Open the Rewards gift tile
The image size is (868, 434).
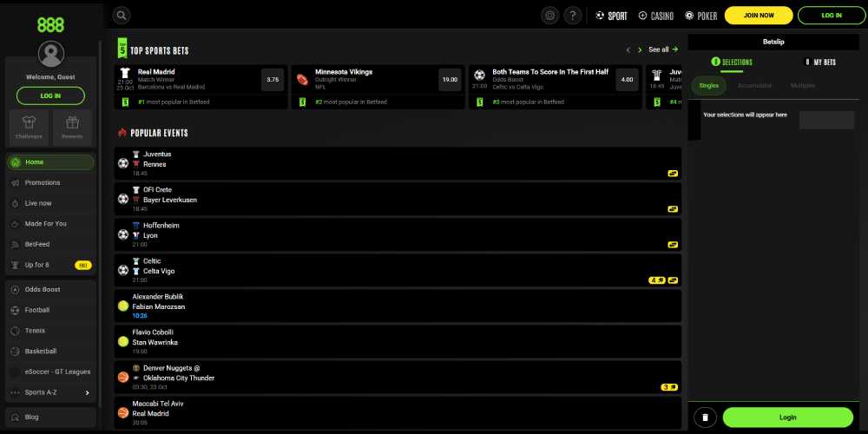coord(72,128)
